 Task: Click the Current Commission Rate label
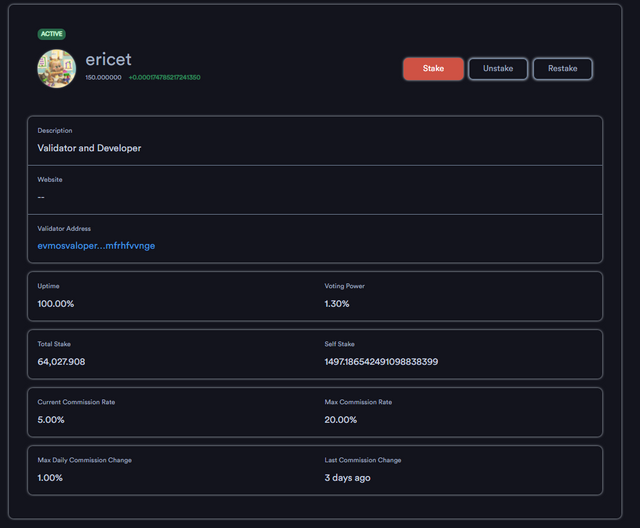[76, 402]
